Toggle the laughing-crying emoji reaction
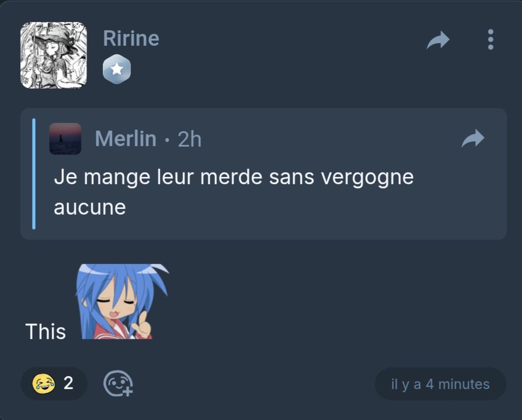 tap(44, 383)
